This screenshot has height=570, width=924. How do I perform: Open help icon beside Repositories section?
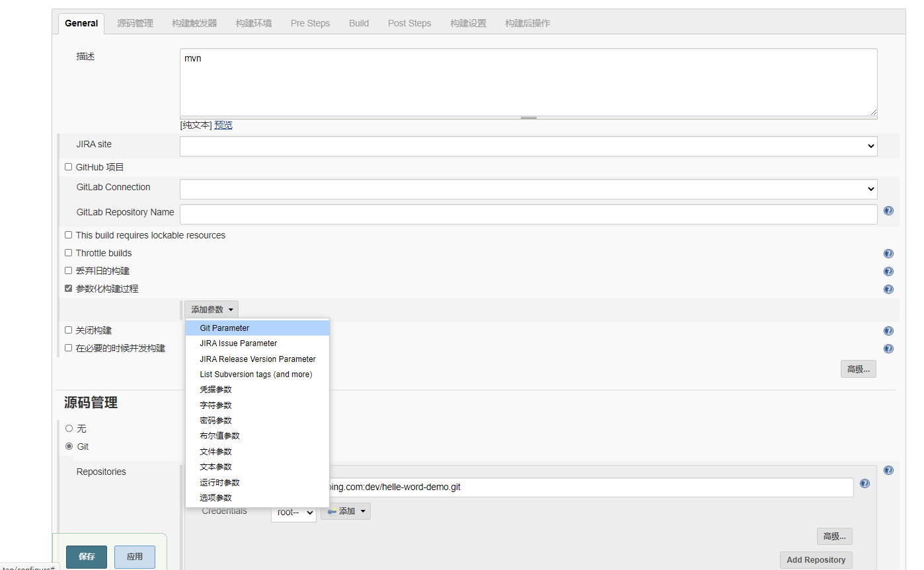coord(888,470)
